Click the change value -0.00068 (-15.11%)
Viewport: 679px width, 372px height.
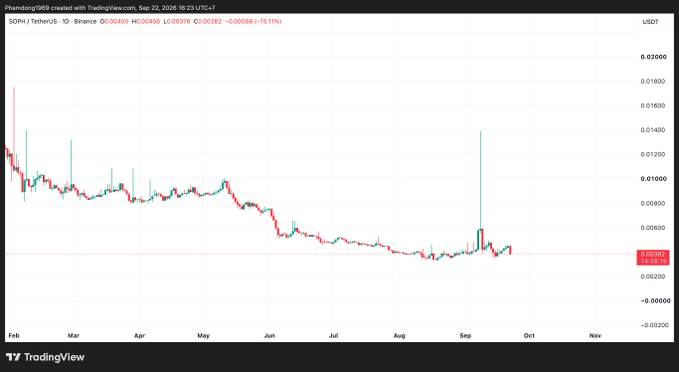[253, 21]
